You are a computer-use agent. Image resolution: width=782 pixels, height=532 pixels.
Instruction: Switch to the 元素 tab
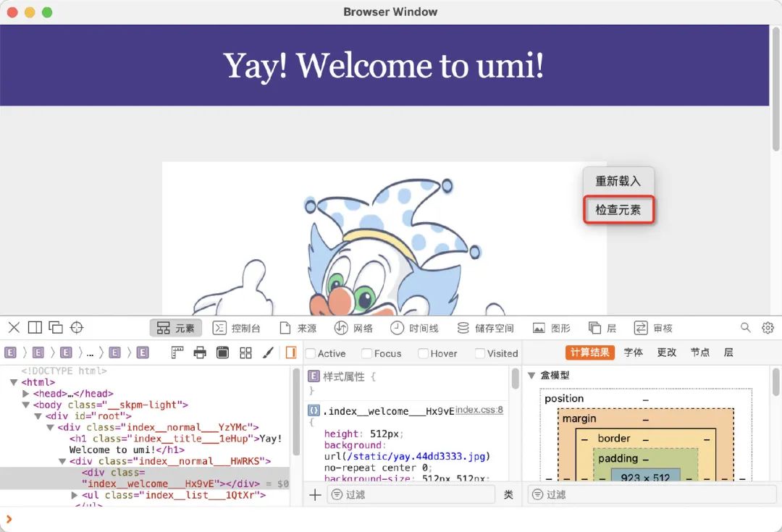click(x=175, y=328)
